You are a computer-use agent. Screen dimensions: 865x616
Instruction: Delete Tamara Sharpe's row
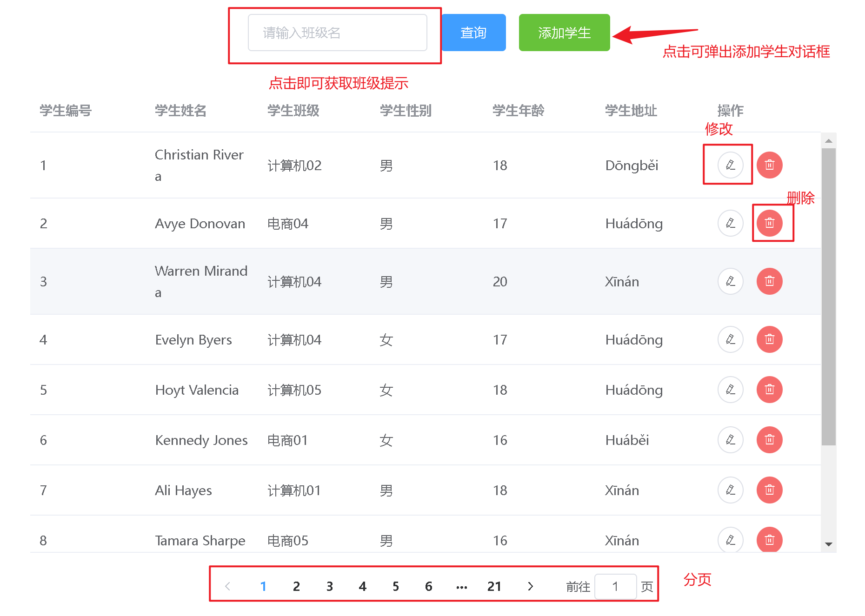769,540
